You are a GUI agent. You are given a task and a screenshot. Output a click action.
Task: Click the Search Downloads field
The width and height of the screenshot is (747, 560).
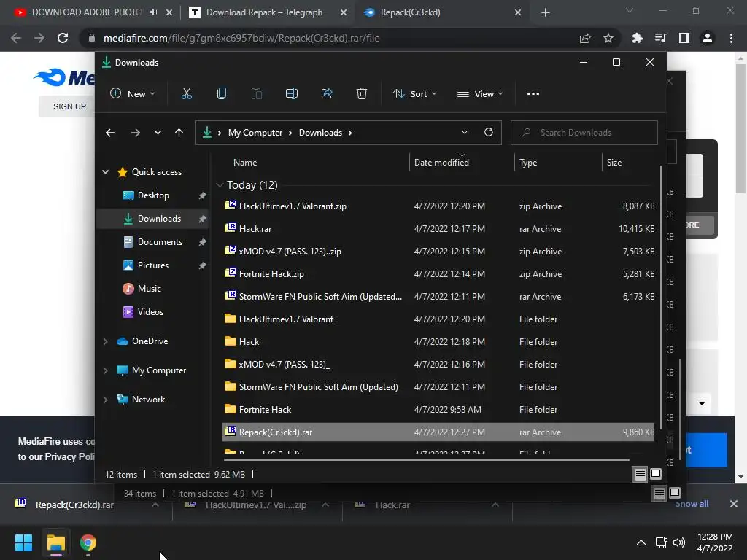584,133
